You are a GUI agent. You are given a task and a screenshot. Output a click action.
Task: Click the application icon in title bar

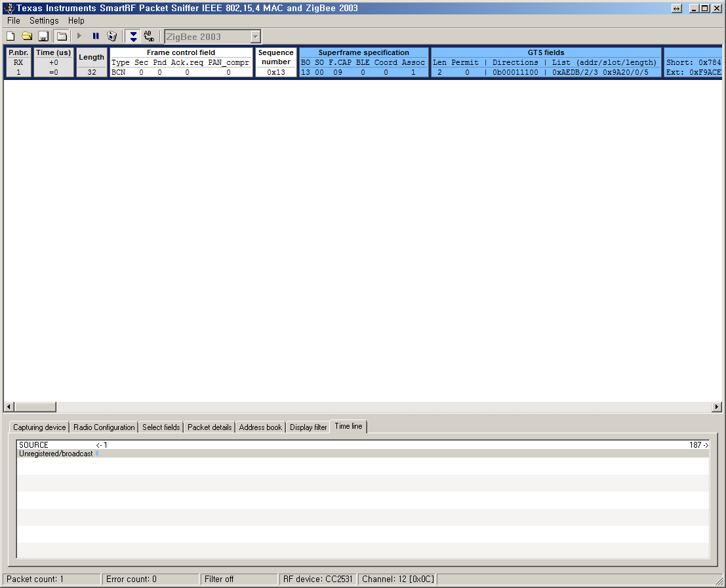coord(9,9)
